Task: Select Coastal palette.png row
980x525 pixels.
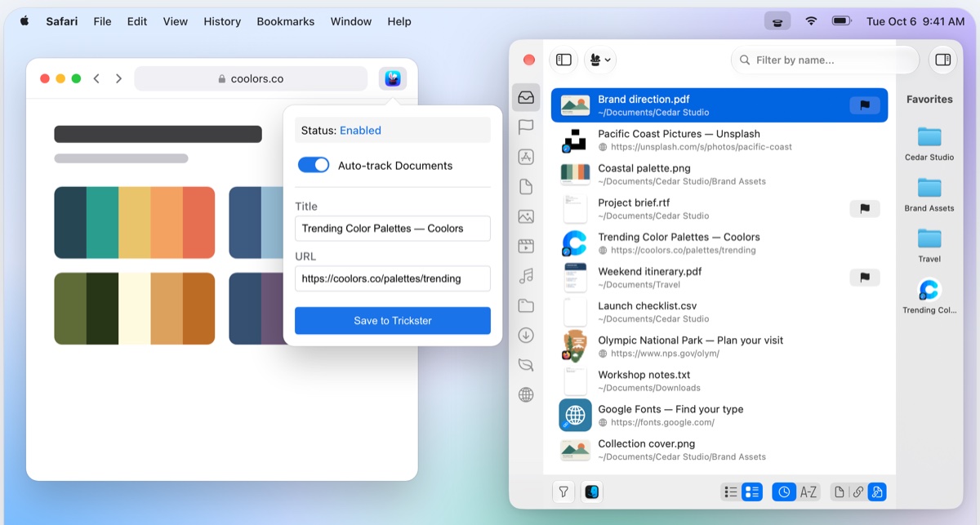Action: 719,174
